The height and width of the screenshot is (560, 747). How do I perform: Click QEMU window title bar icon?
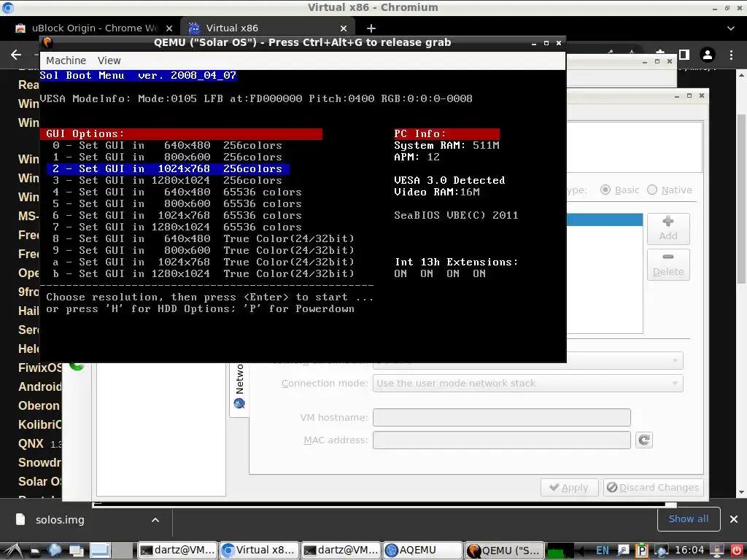pos(47,42)
